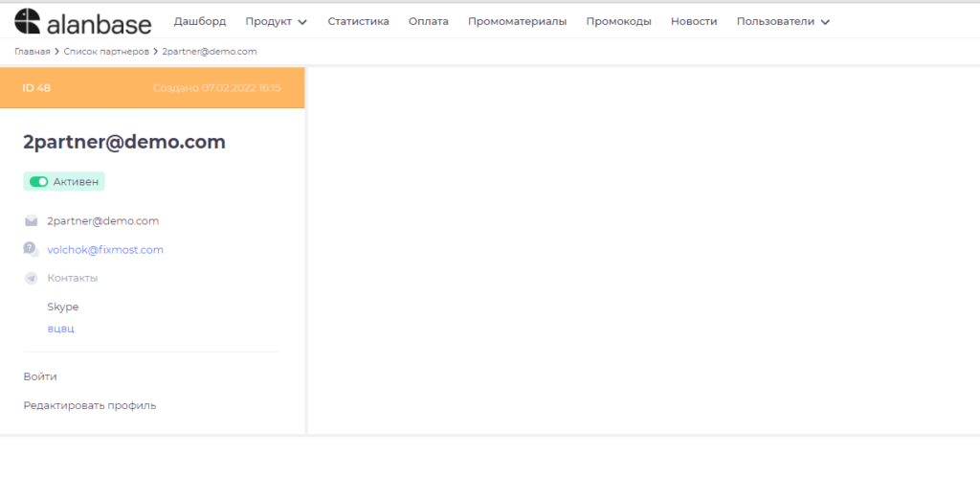The width and height of the screenshot is (980, 478).
Task: Open the Оплата page
Action: [x=429, y=22]
